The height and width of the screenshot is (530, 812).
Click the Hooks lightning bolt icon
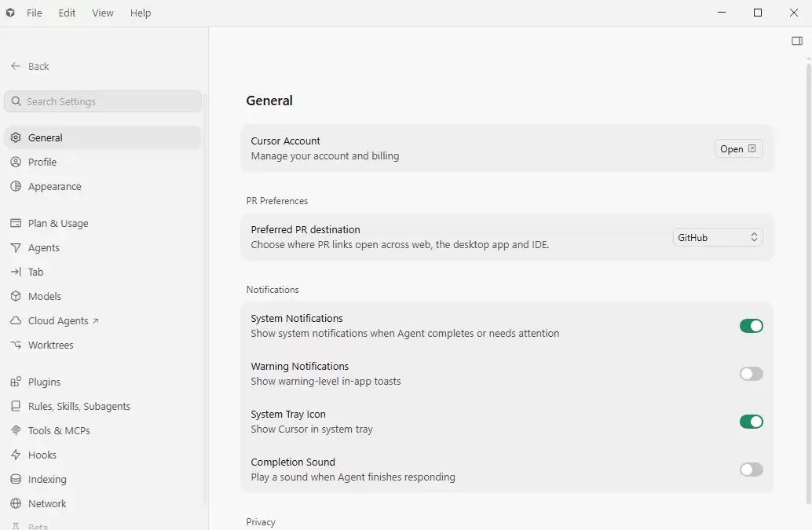[16, 455]
